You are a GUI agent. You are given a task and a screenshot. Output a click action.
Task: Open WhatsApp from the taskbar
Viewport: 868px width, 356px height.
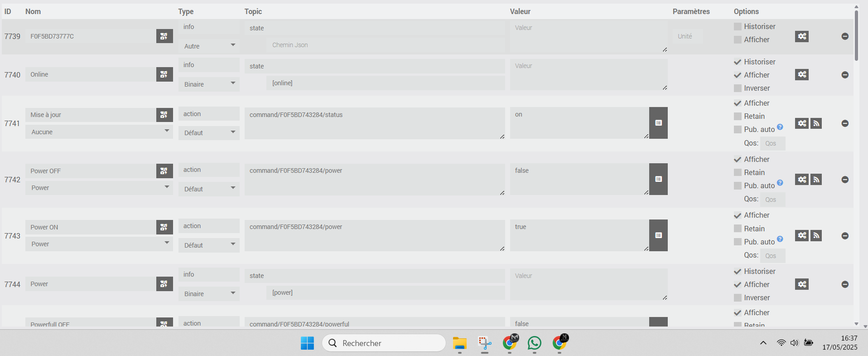click(x=535, y=343)
